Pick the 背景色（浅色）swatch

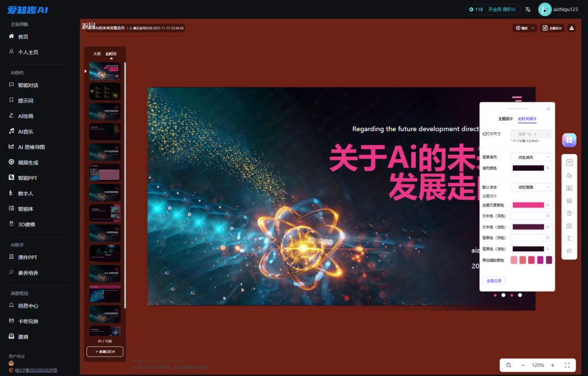click(528, 249)
